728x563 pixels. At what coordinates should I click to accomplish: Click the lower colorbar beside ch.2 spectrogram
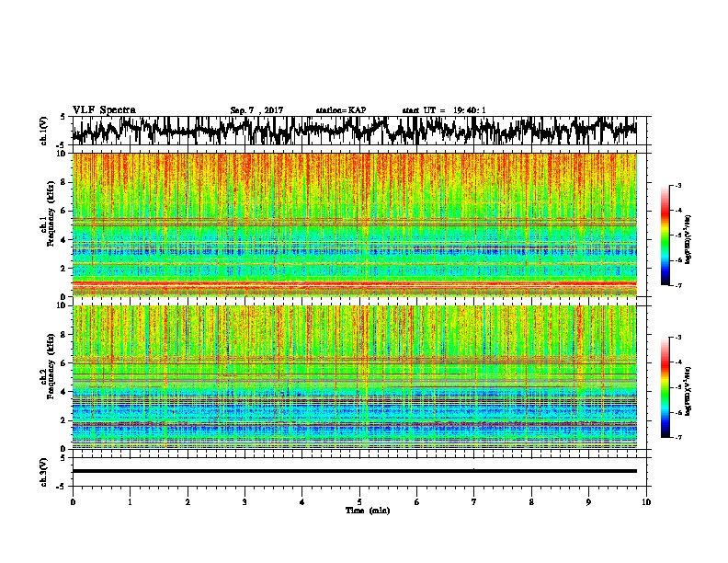click(665, 387)
